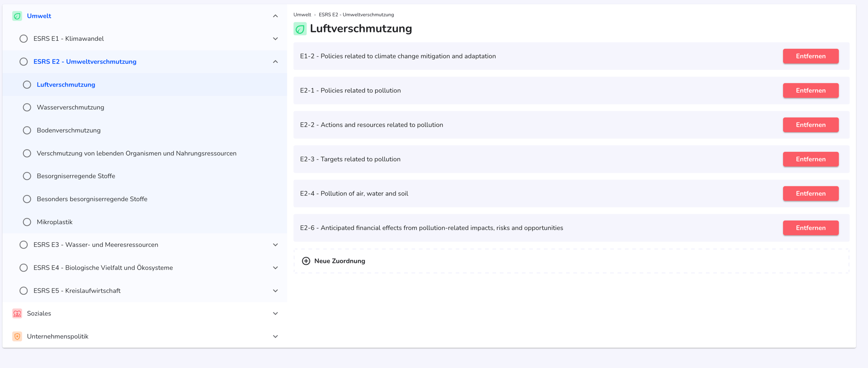Select the Wasserverschmutzung radio circle
The image size is (868, 368).
[27, 107]
